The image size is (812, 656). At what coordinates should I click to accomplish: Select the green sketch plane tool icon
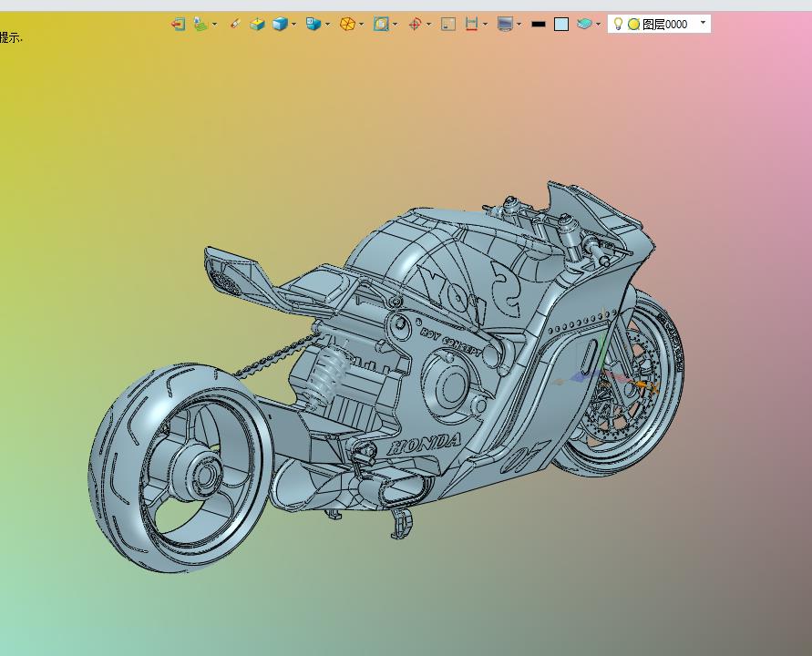(x=200, y=25)
